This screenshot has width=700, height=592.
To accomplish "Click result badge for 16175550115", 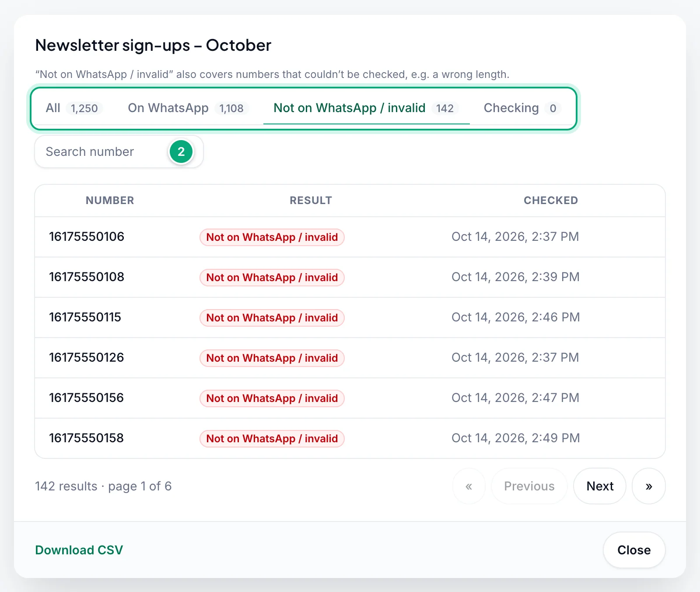I will coord(272,318).
